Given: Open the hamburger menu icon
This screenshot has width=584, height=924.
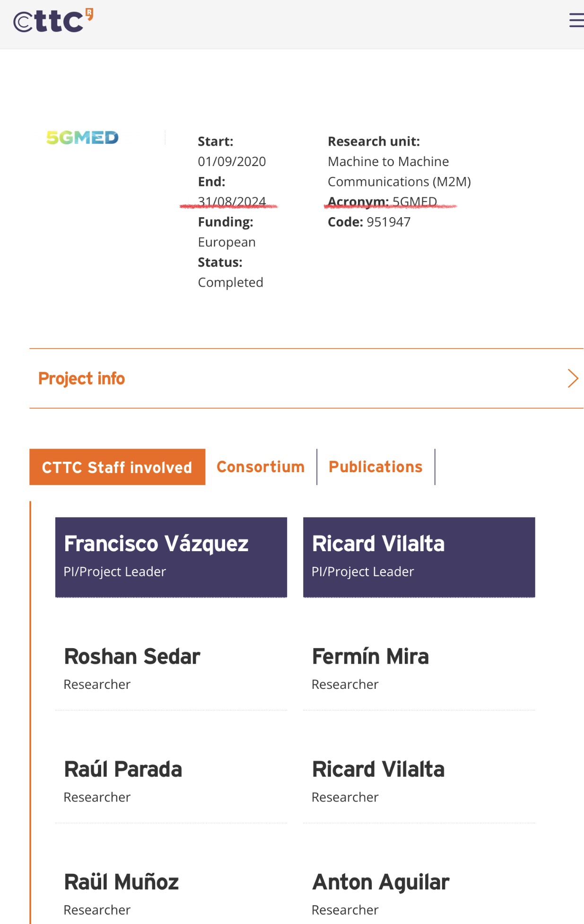Looking at the screenshot, I should (x=576, y=20).
